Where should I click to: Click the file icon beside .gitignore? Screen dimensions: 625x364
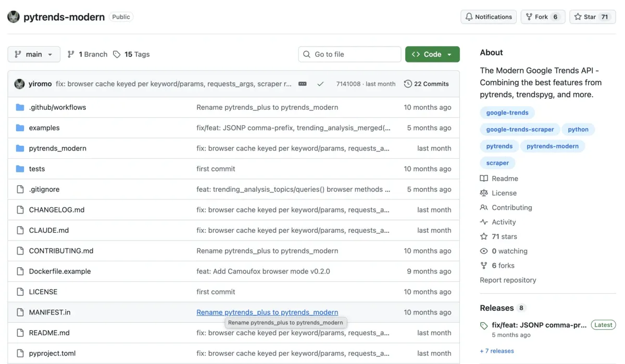[x=20, y=189]
